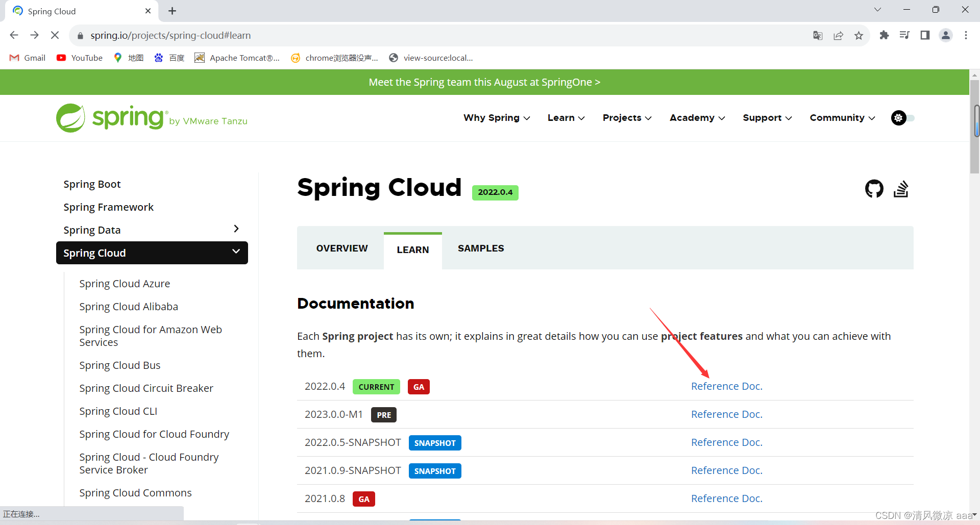980x525 pixels.
Task: Open Chrome profile avatar
Action: (x=946, y=35)
